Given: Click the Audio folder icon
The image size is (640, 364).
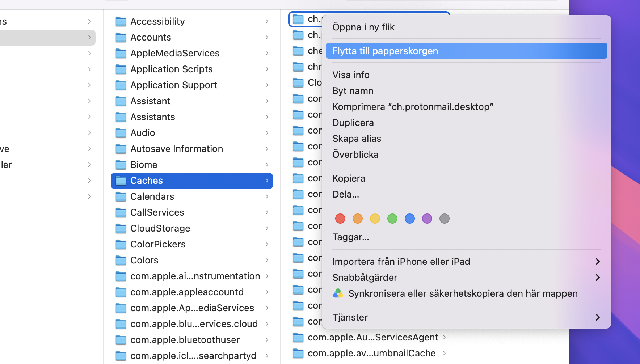Looking at the screenshot, I should [121, 133].
